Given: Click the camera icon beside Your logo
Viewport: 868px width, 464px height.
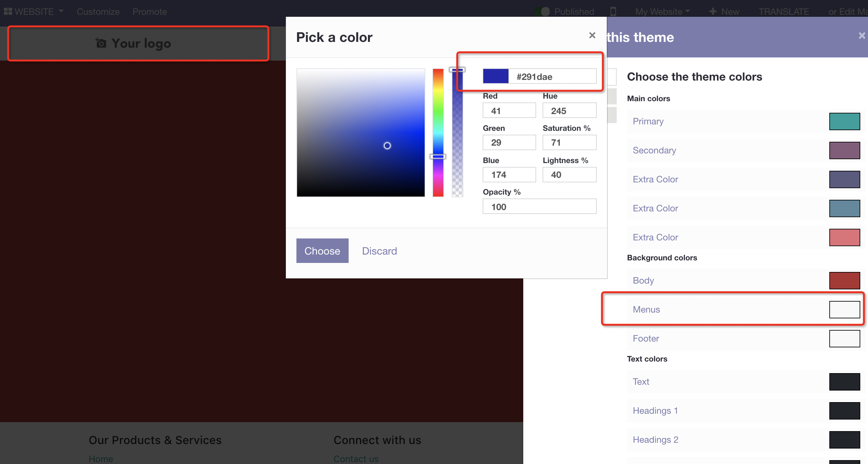Looking at the screenshot, I should click(101, 43).
